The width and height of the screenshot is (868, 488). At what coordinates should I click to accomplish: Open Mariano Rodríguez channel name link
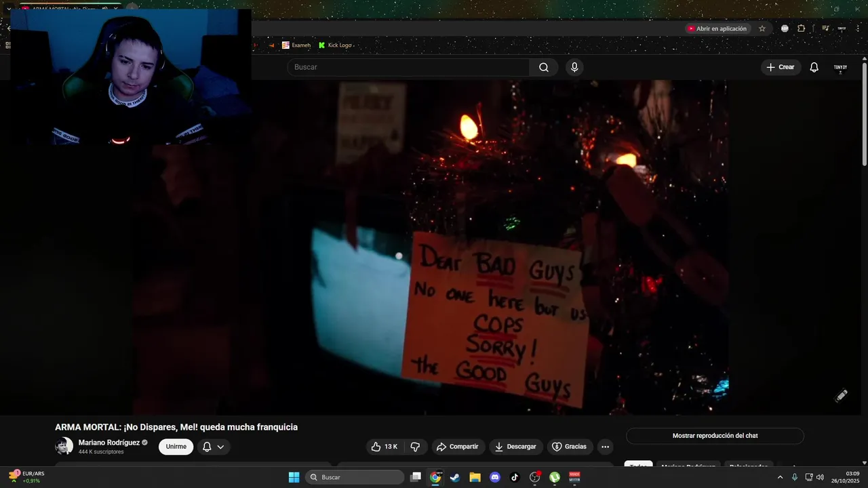[108, 443]
